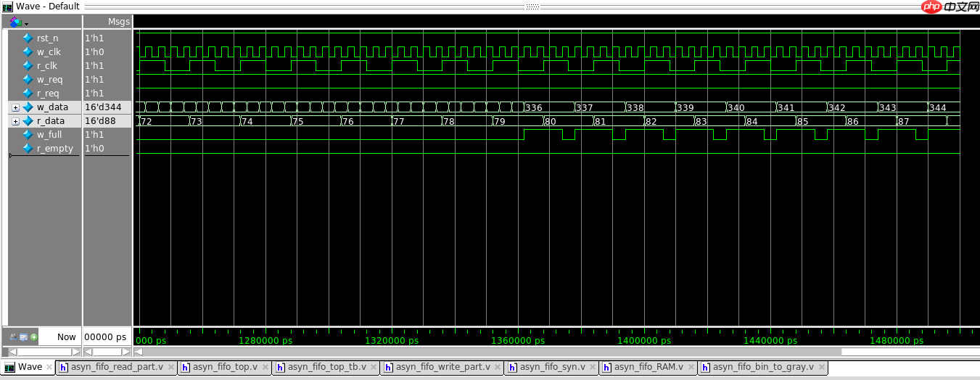Click the 1360000 ps mark on the timeline
The height and width of the screenshot is (380, 980).
pos(518,340)
